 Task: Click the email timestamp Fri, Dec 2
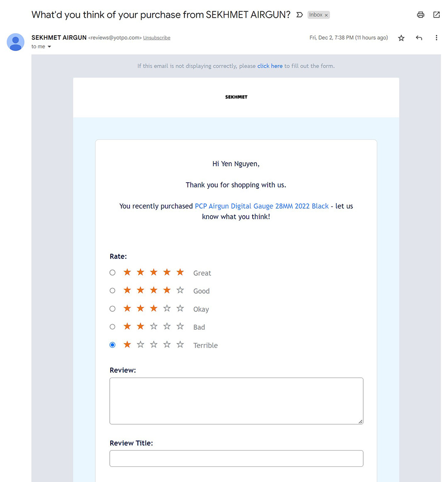pyautogui.click(x=348, y=37)
